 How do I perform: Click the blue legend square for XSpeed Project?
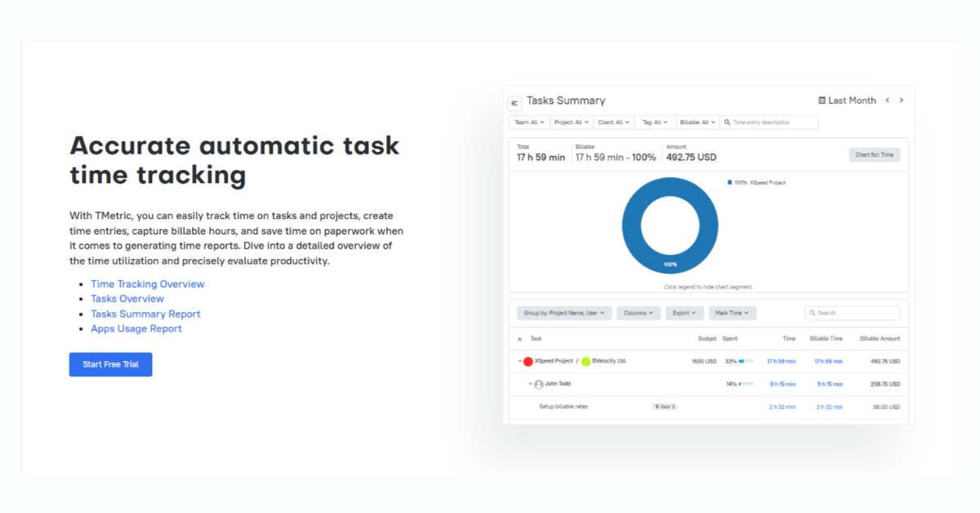click(x=729, y=182)
